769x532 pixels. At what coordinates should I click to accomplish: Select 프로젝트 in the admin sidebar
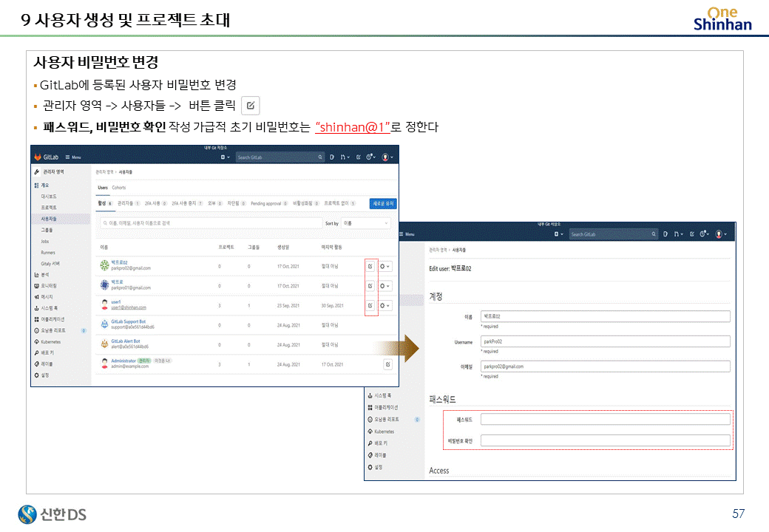(49, 208)
